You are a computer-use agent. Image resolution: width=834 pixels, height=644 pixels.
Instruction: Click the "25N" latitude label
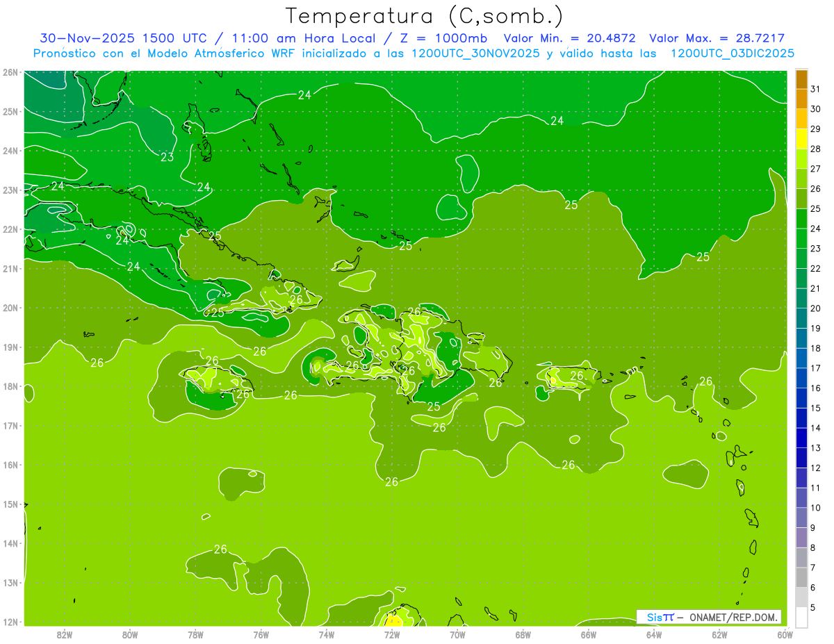10,111
